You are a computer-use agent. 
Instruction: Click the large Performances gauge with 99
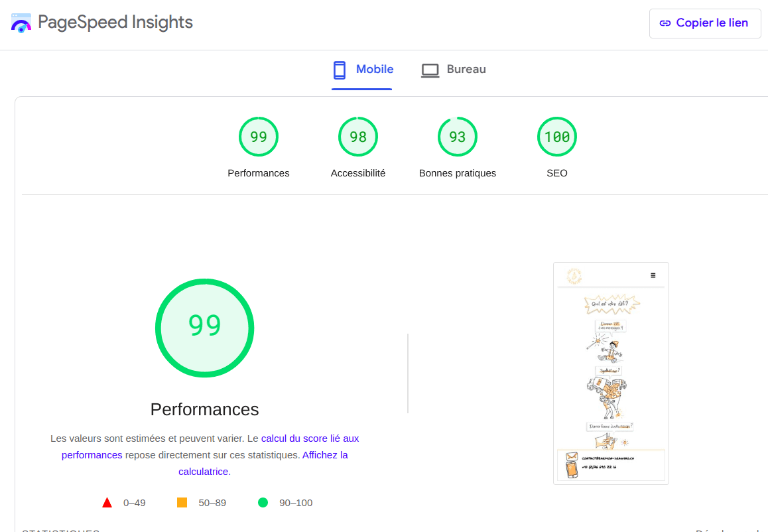coord(204,328)
